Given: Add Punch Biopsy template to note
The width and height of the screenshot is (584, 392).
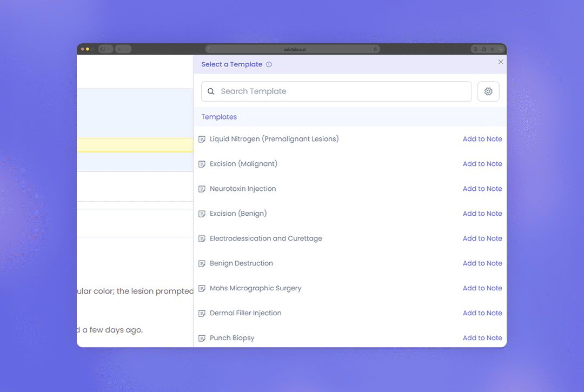Looking at the screenshot, I should (482, 338).
